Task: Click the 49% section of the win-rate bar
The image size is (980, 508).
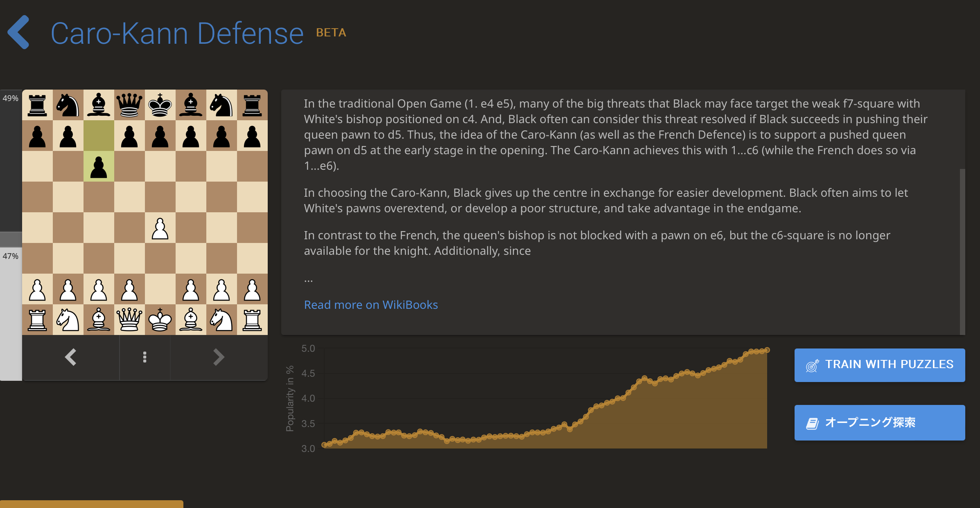Action: [11, 160]
